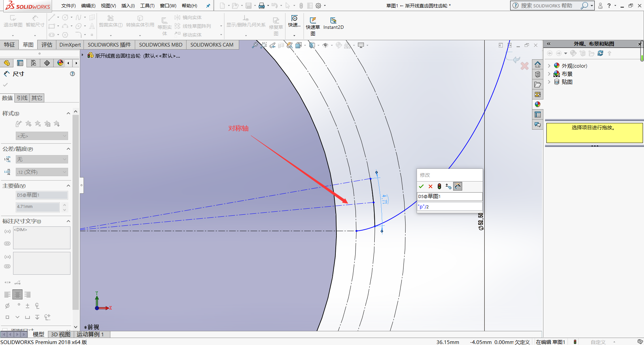Click the Instant2D tool

[x=333, y=23]
